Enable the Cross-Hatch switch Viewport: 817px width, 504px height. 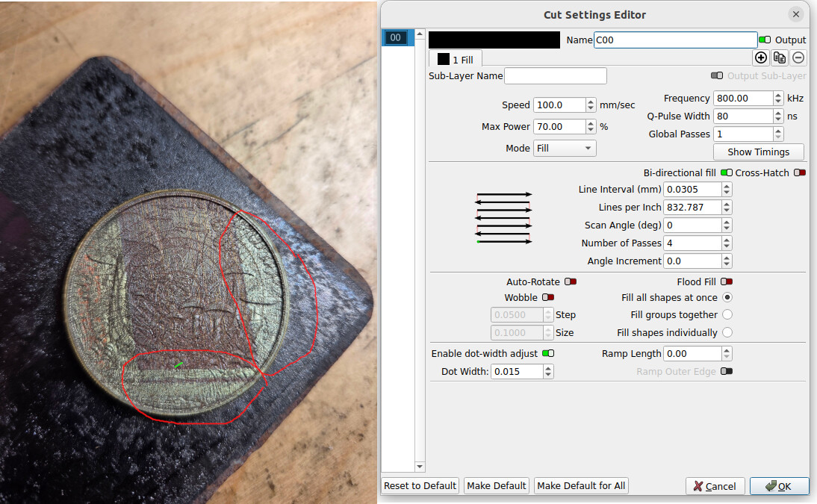pos(800,172)
